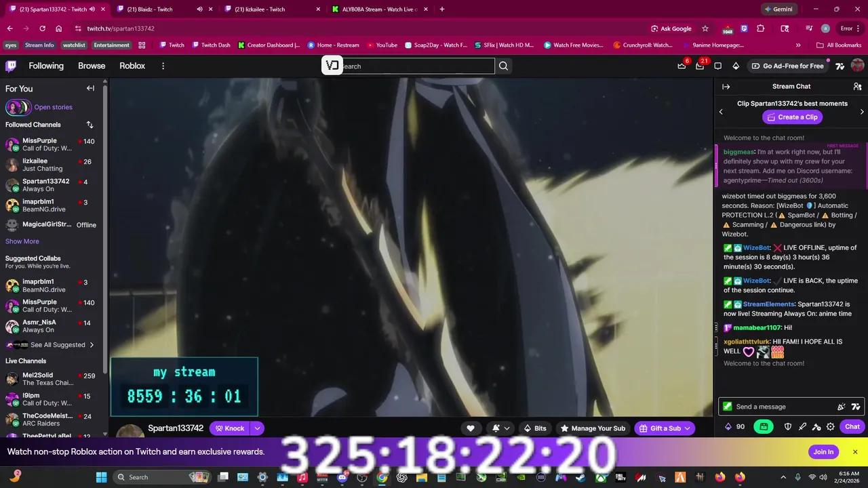Sort the Followed Channels list
Viewport: 868px width, 488px height.
[x=90, y=125]
